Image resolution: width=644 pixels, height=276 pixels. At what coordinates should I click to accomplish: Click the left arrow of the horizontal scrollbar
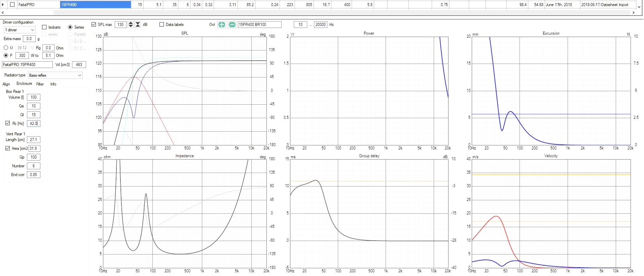[3, 12]
